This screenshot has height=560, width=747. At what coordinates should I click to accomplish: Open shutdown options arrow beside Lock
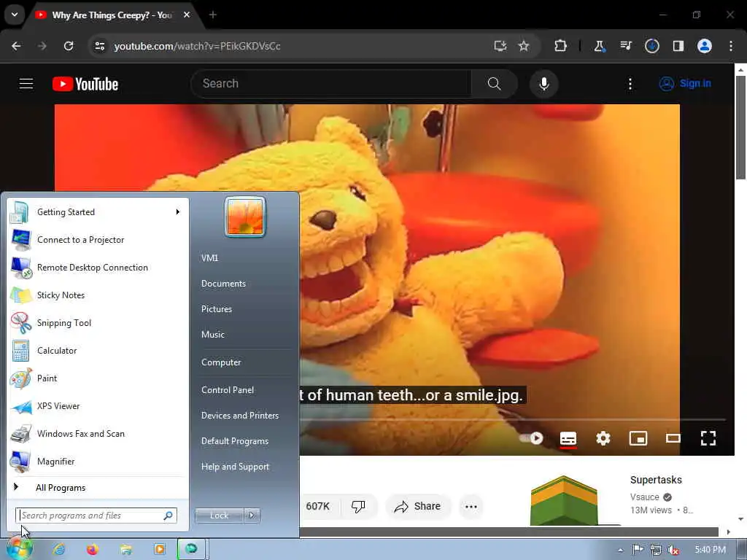(x=252, y=516)
